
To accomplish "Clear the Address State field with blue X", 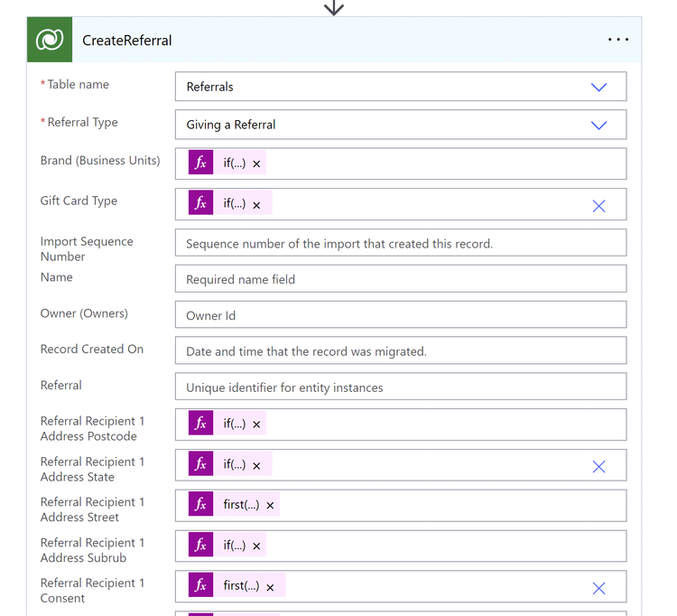I will [598, 467].
